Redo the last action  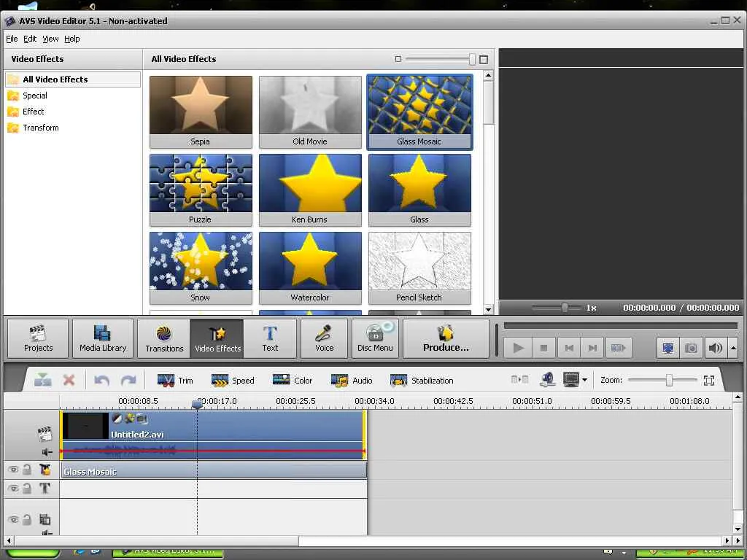coord(128,380)
